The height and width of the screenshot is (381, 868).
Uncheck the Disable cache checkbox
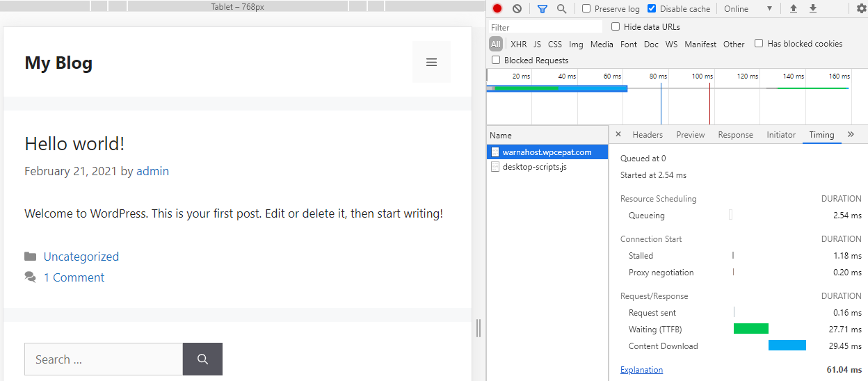coord(652,9)
